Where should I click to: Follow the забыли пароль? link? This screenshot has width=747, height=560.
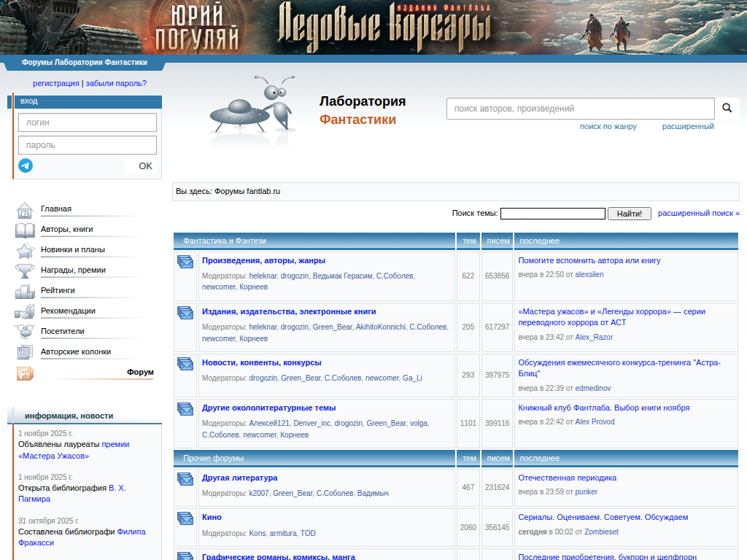[x=116, y=83]
